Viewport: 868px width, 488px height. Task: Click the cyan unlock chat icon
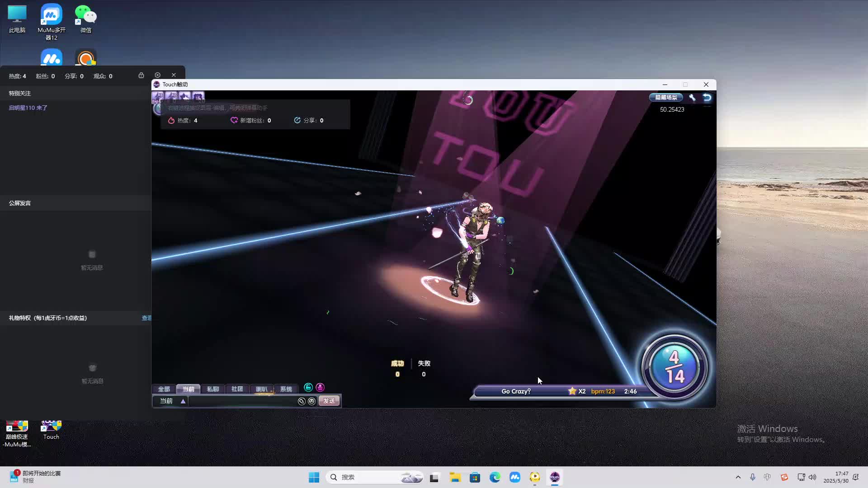308,387
